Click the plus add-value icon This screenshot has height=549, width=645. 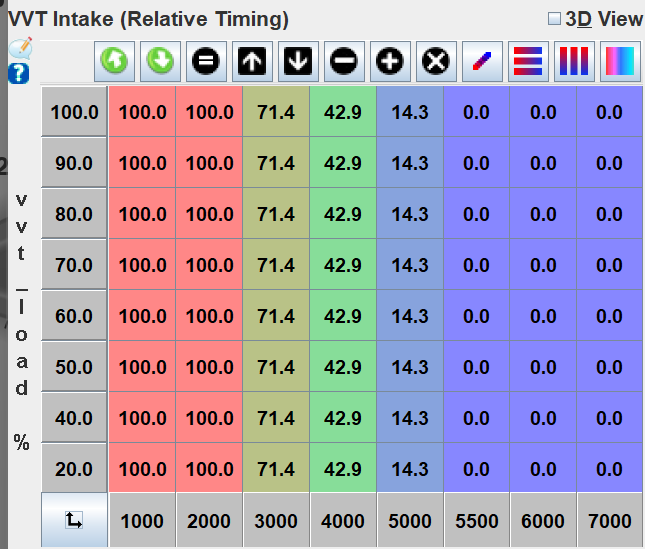click(x=389, y=61)
